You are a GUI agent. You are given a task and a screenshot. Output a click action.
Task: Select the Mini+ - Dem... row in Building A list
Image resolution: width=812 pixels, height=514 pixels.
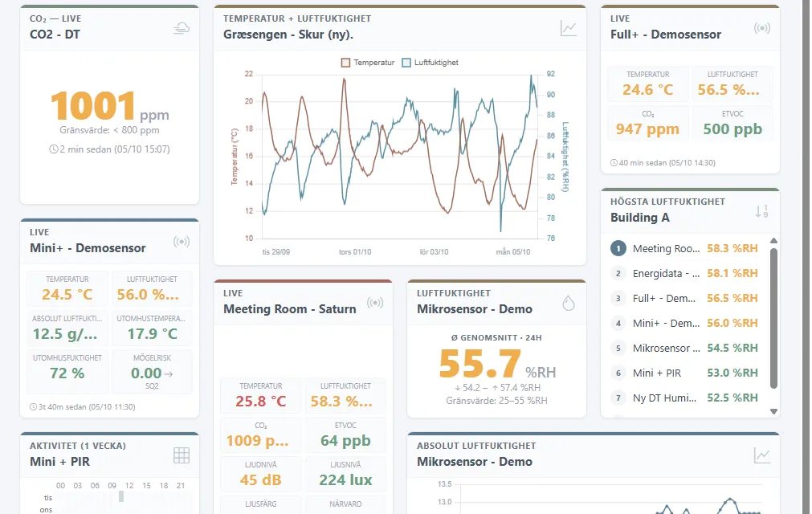684,323
